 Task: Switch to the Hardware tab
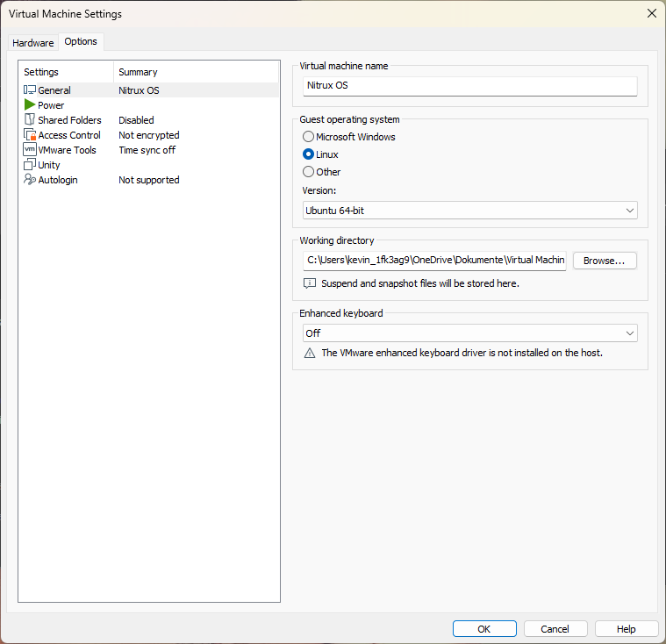[33, 43]
